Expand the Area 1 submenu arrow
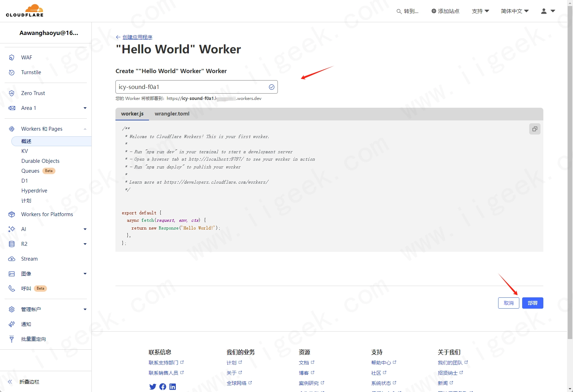This screenshot has height=392, width=573. (85, 108)
